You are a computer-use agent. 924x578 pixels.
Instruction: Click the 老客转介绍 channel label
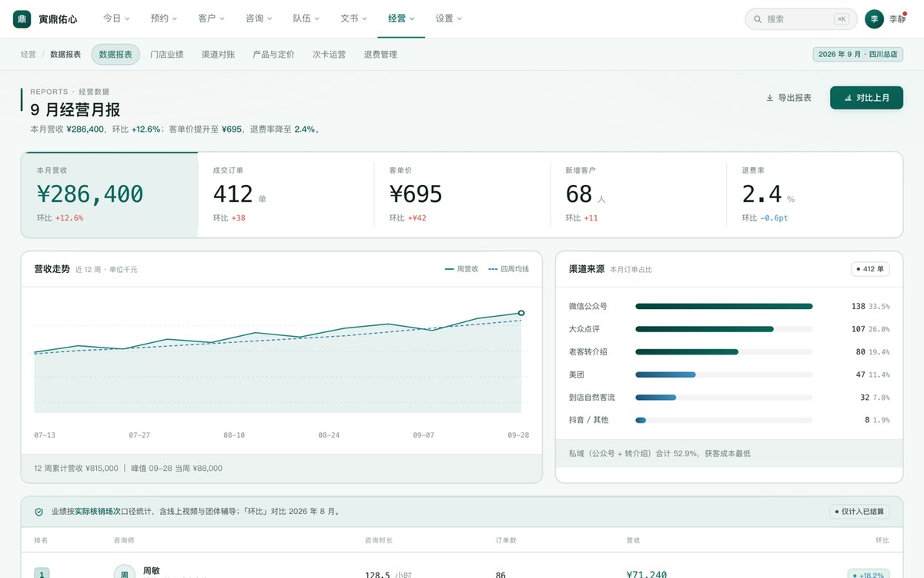pos(588,352)
